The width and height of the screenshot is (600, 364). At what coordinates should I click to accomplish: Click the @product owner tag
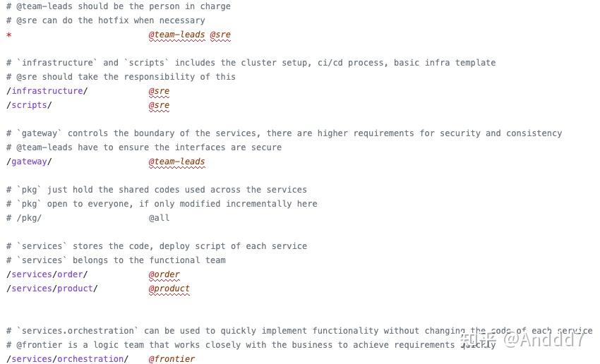point(169,289)
